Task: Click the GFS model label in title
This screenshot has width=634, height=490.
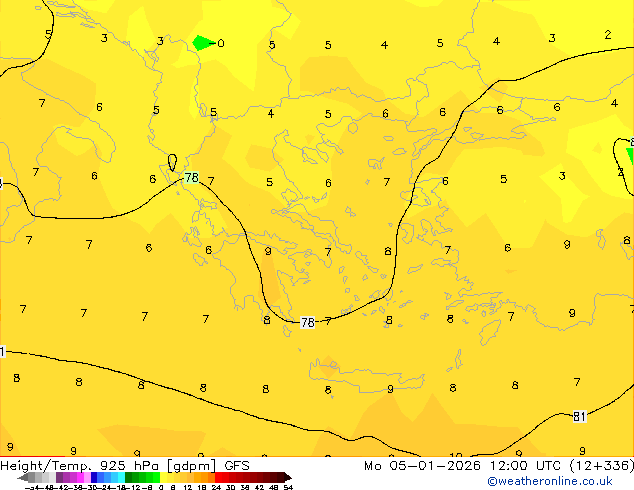Action: pos(237,465)
